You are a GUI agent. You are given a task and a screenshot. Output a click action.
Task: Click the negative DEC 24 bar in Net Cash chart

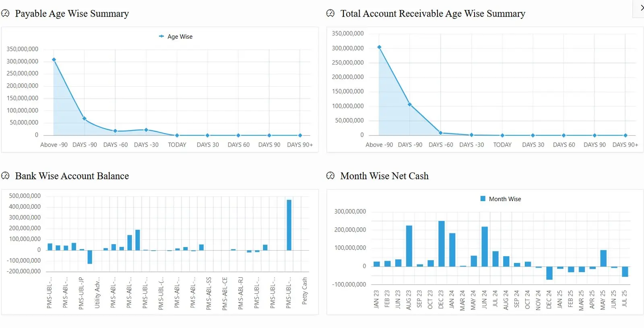(x=549, y=273)
